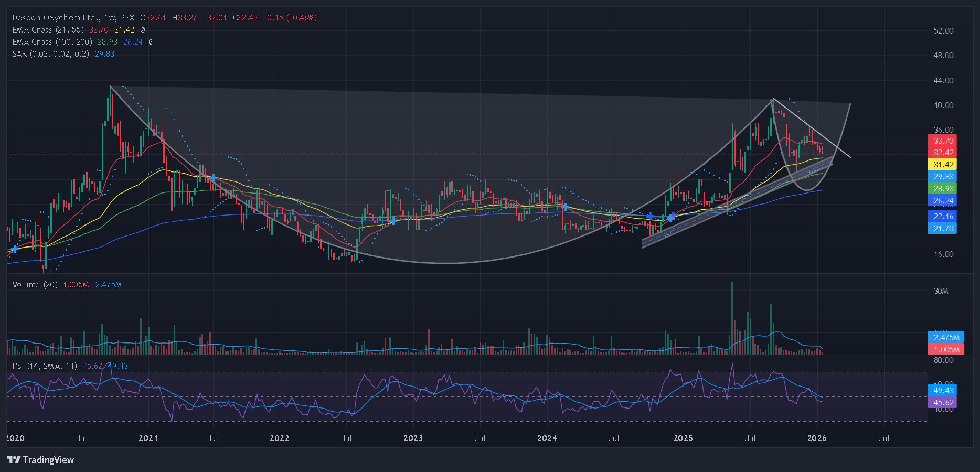The image size is (980, 472).
Task: Click the yellow 31.42 price label
Action: pyautogui.click(x=943, y=165)
